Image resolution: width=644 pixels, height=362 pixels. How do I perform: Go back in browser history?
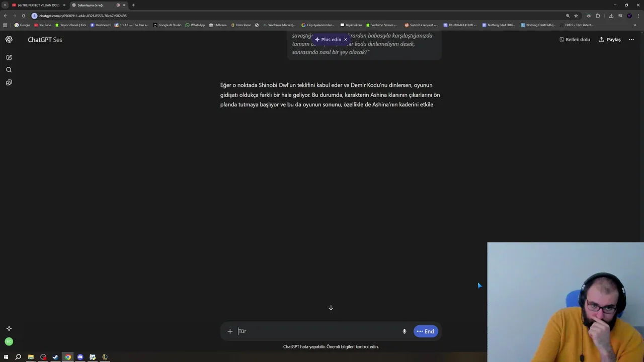(x=6, y=16)
